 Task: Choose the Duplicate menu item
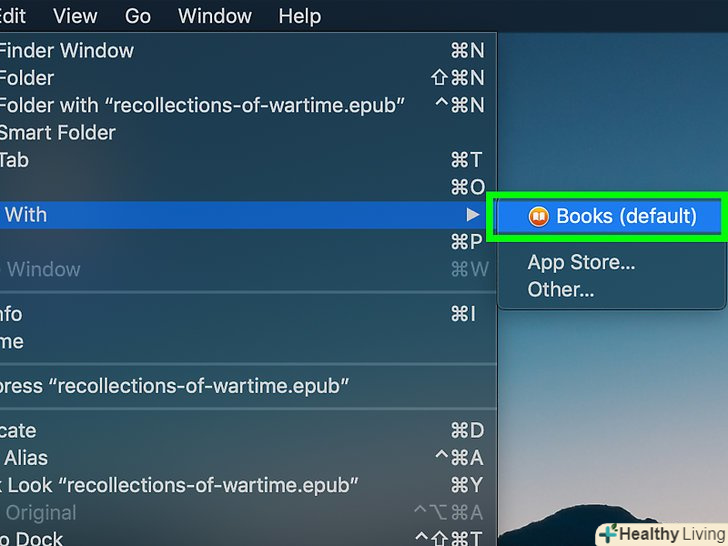[18, 431]
